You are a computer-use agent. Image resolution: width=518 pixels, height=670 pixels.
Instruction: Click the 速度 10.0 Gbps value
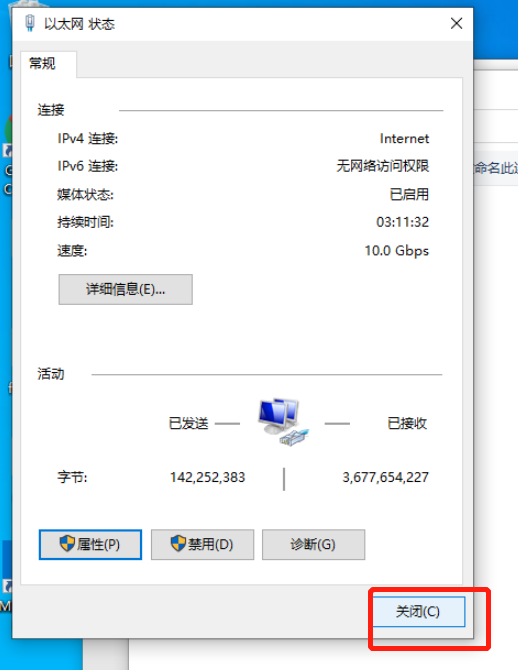click(x=397, y=250)
